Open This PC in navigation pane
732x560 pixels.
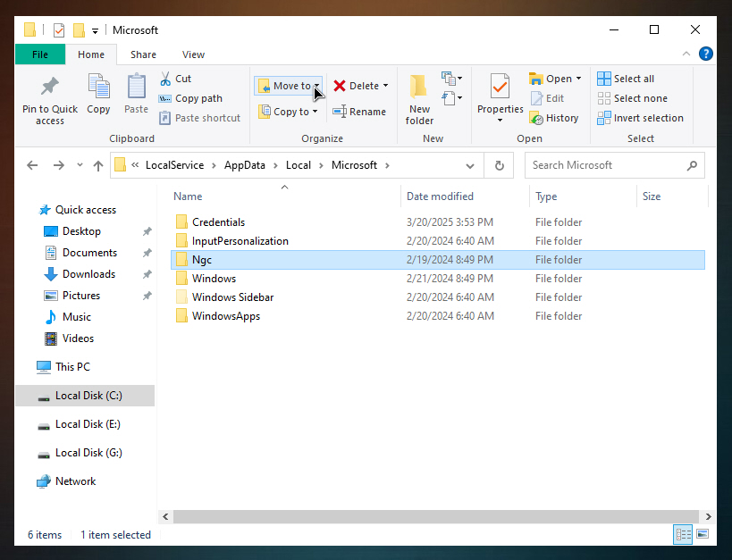coord(72,367)
